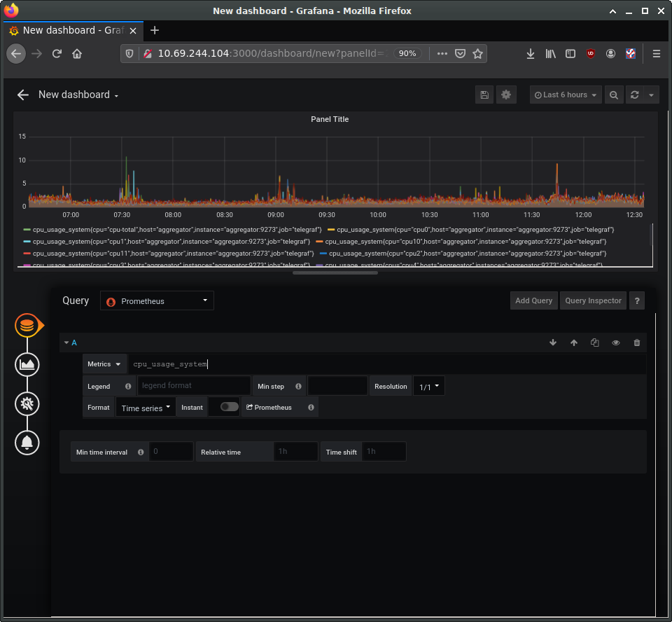Toggle cpu-total series in legend
The height and width of the screenshot is (622, 672).
[x=177, y=230]
